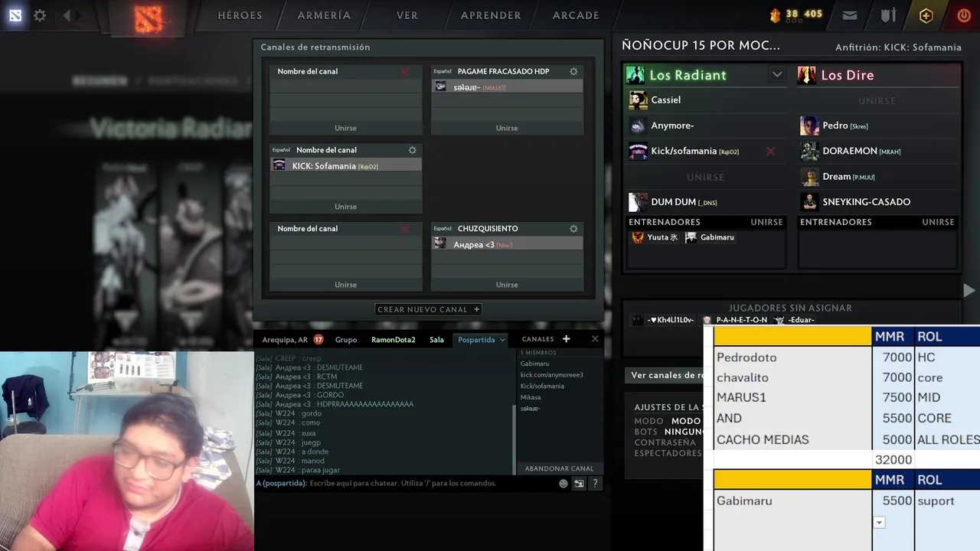The height and width of the screenshot is (551, 980).
Task: Switch to the Grupo chat tab
Action: (x=346, y=340)
